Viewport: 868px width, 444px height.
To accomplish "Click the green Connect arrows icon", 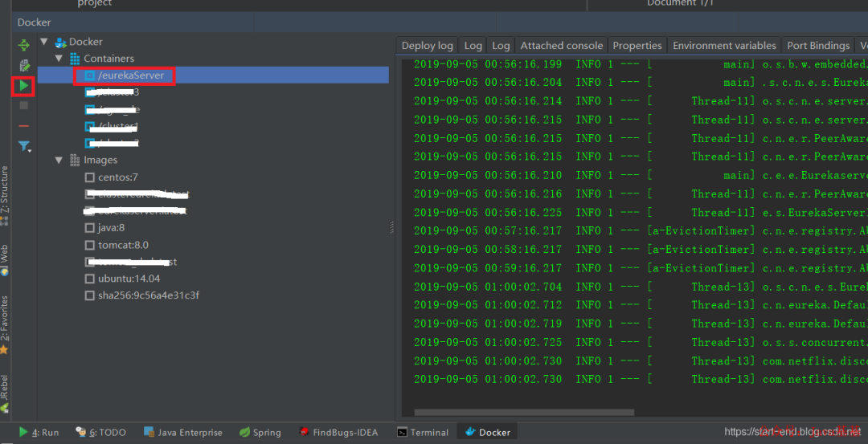I will pyautogui.click(x=24, y=45).
